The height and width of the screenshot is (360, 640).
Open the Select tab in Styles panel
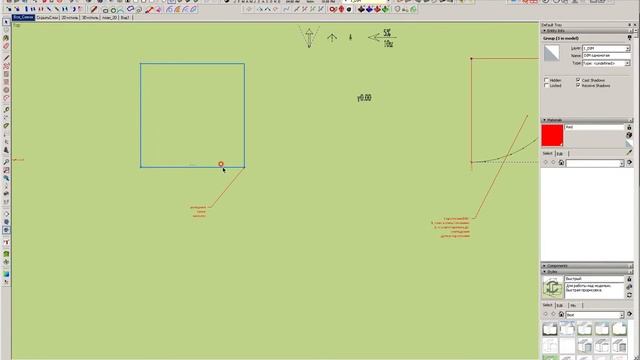pos(547,305)
